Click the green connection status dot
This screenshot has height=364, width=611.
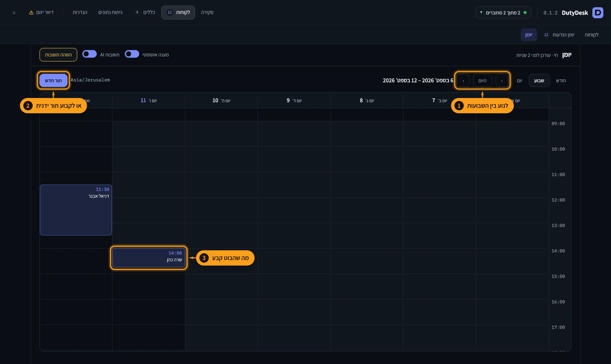[525, 13]
